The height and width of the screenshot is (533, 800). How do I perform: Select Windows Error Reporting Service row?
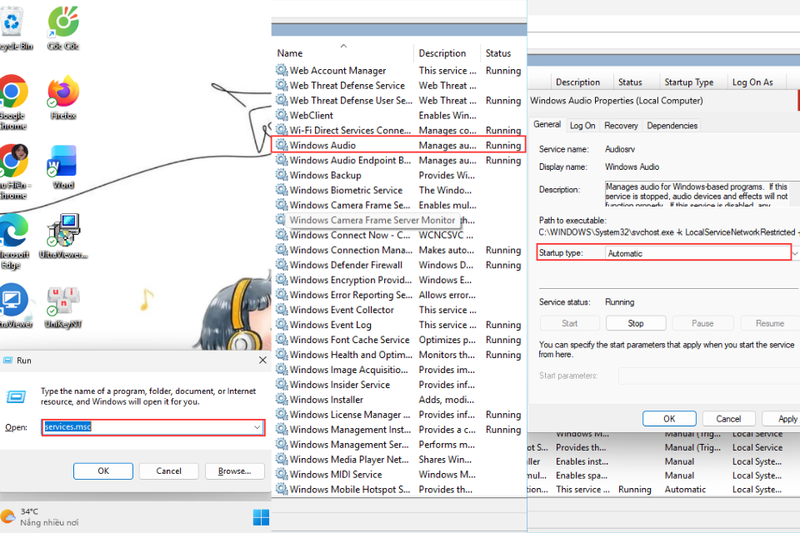click(399, 295)
